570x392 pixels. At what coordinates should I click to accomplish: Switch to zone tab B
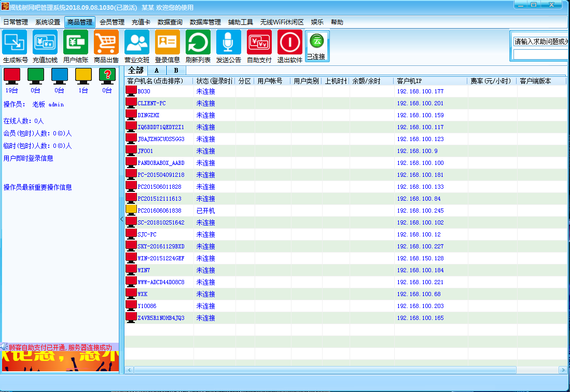pyautogui.click(x=176, y=71)
